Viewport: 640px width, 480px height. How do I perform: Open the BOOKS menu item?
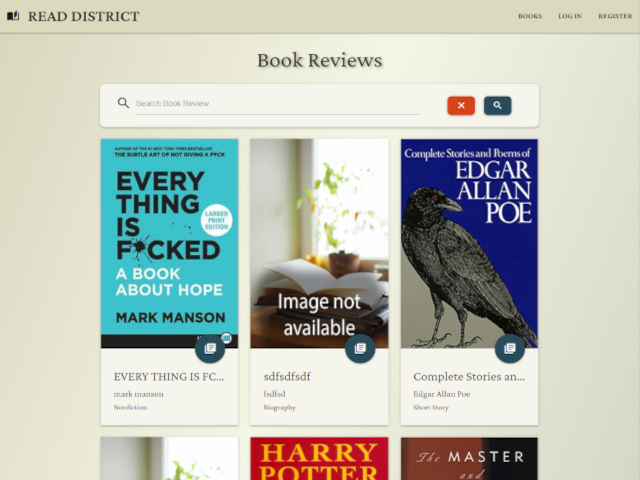[x=530, y=16]
